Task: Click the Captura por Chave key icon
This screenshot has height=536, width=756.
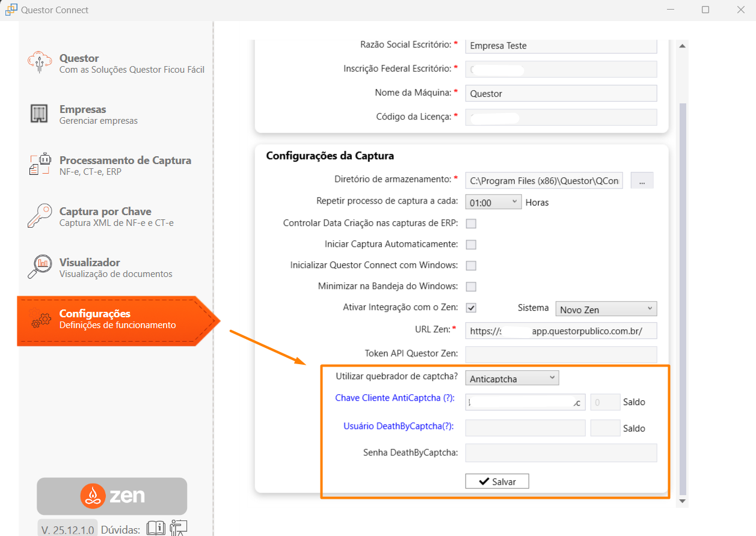Action: coord(40,216)
